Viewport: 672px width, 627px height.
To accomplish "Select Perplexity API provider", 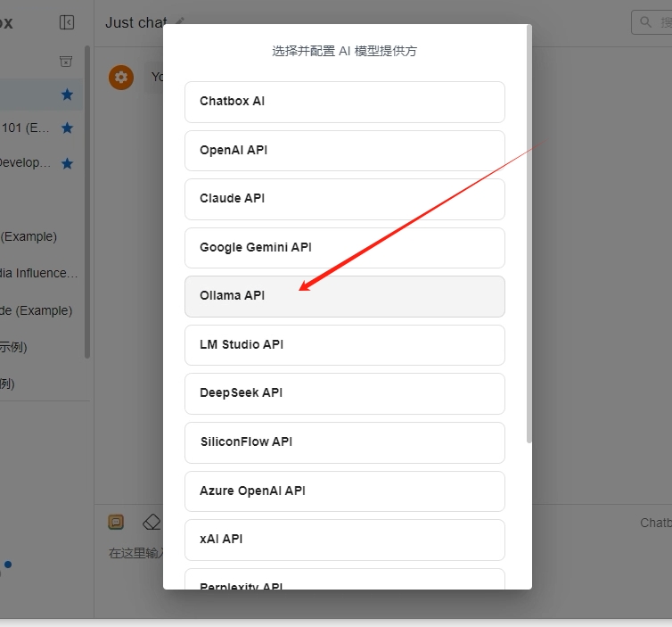I will point(345,580).
